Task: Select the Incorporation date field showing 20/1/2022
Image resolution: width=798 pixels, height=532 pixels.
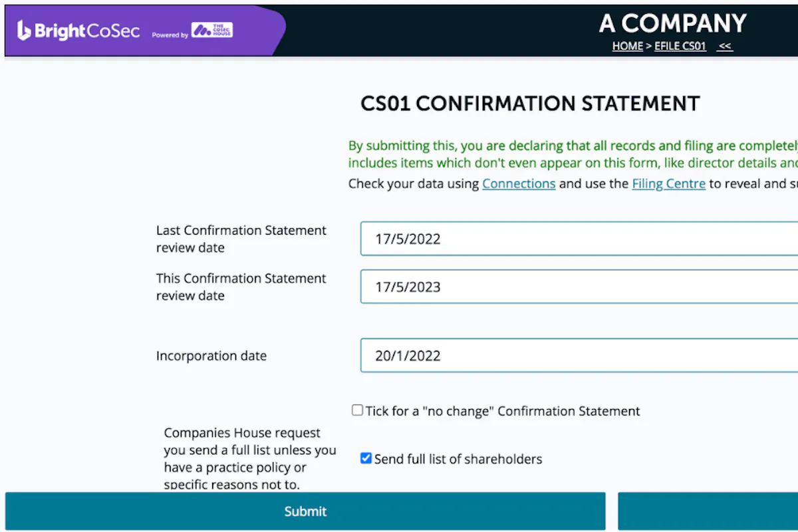Action: [x=579, y=356]
